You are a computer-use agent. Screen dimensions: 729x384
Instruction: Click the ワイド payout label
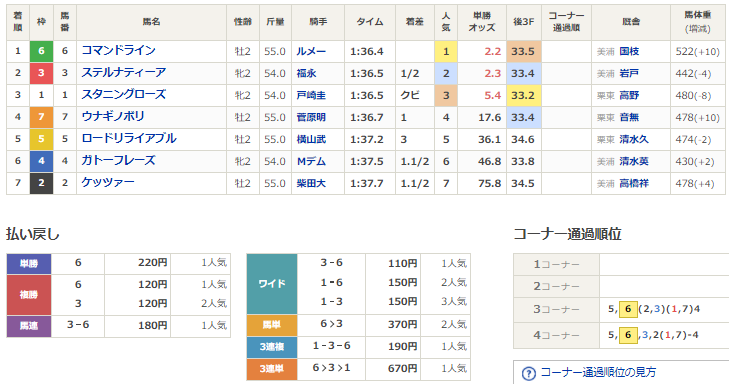tap(272, 284)
